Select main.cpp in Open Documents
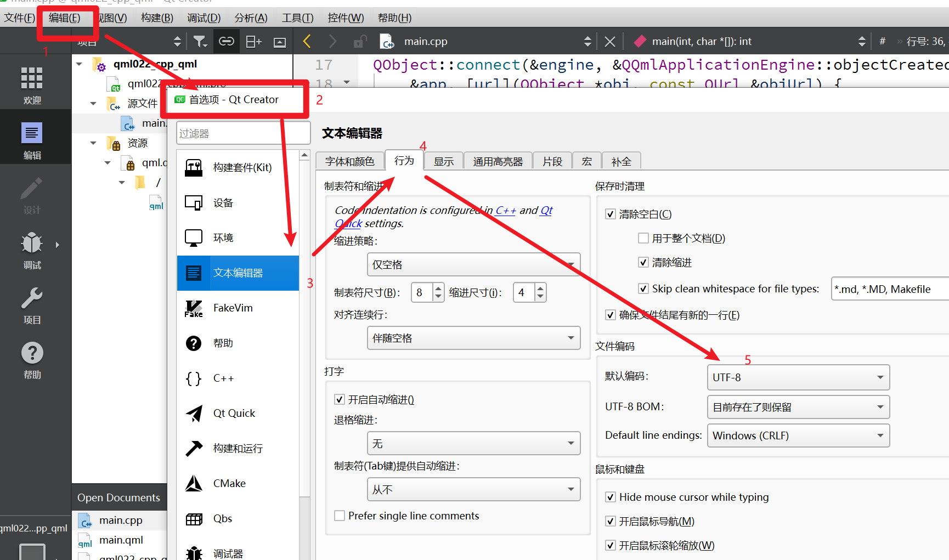Viewport: 949px width, 560px height. coord(120,520)
